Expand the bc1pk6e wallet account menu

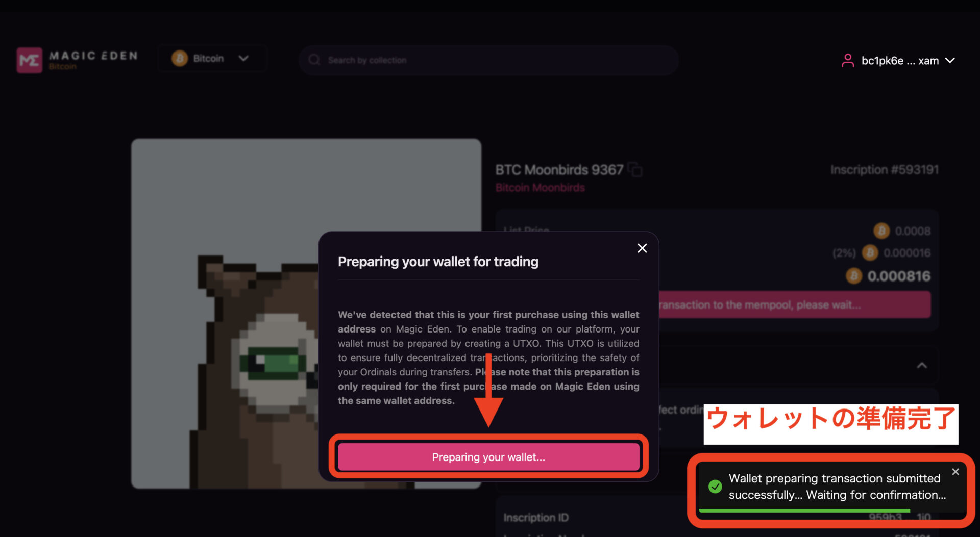click(899, 61)
